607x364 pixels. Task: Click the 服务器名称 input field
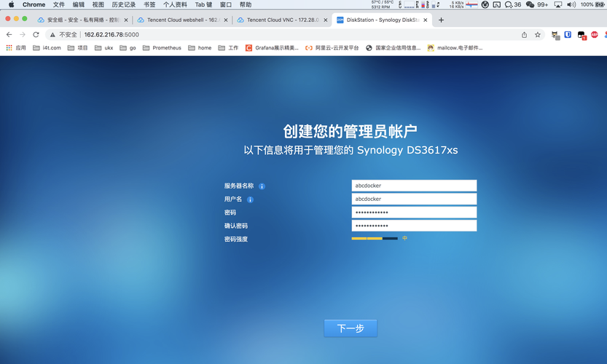pyautogui.click(x=414, y=186)
